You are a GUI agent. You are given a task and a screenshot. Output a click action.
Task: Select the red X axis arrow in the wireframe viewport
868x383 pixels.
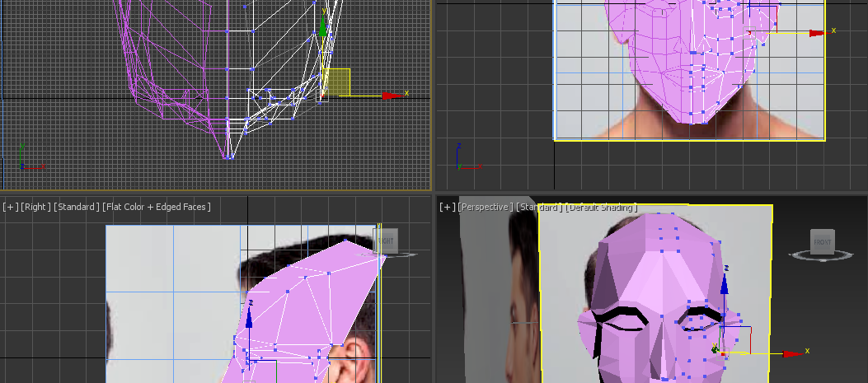coord(392,96)
